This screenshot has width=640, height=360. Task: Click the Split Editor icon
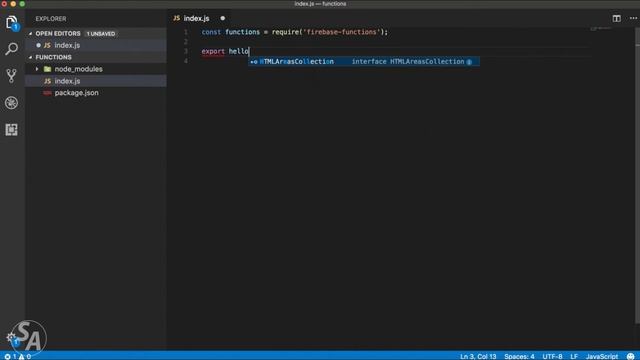pyautogui.click(x=616, y=18)
